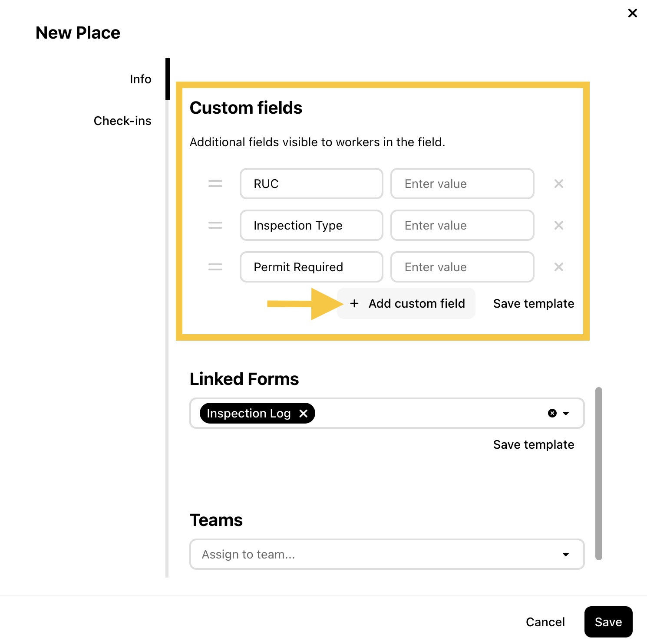The width and height of the screenshot is (647, 644).
Task: Click Add custom field button
Action: (406, 303)
